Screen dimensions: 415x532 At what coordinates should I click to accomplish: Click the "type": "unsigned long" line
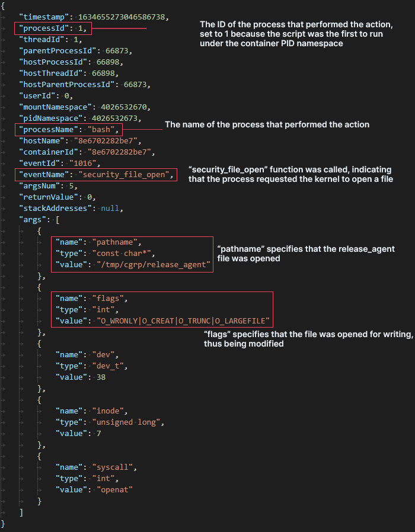coord(110,422)
